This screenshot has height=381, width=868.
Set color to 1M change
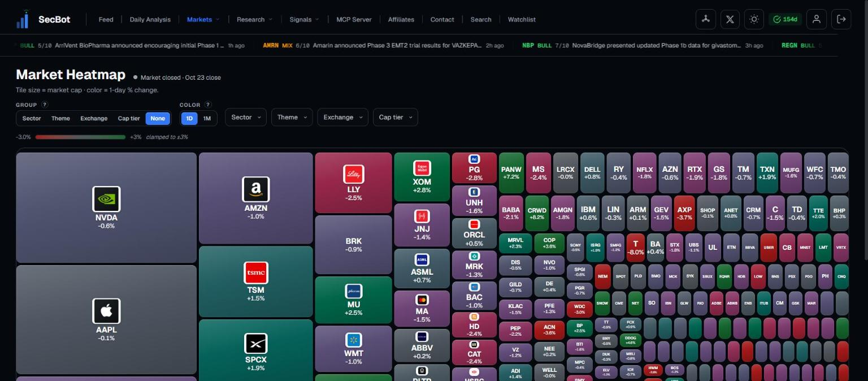click(207, 118)
